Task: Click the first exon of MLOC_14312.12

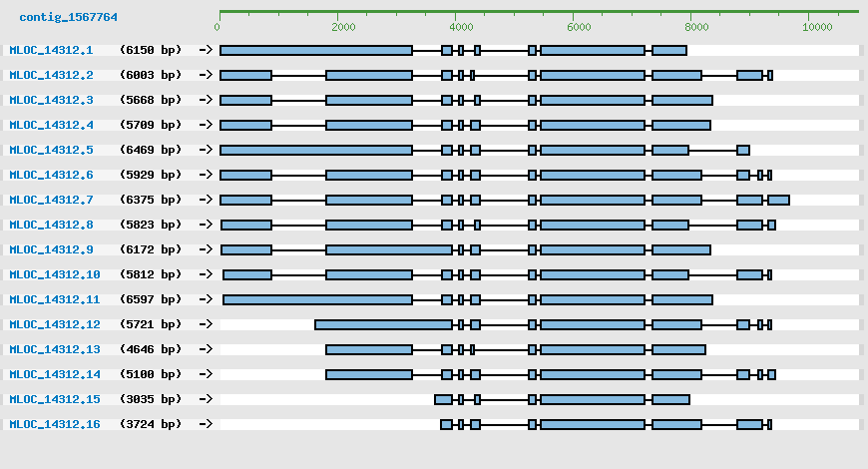Action: pyautogui.click(x=383, y=324)
